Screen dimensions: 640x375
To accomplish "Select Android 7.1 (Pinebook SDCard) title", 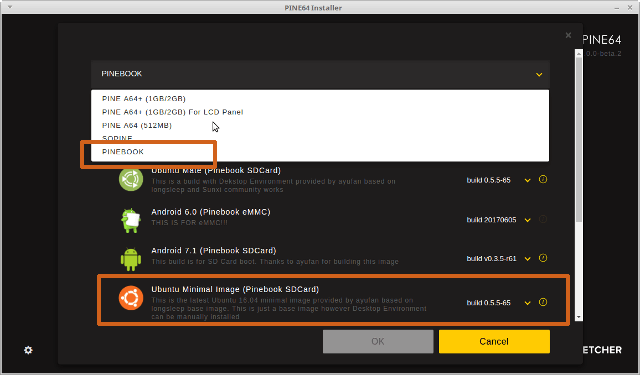I will point(213,251).
